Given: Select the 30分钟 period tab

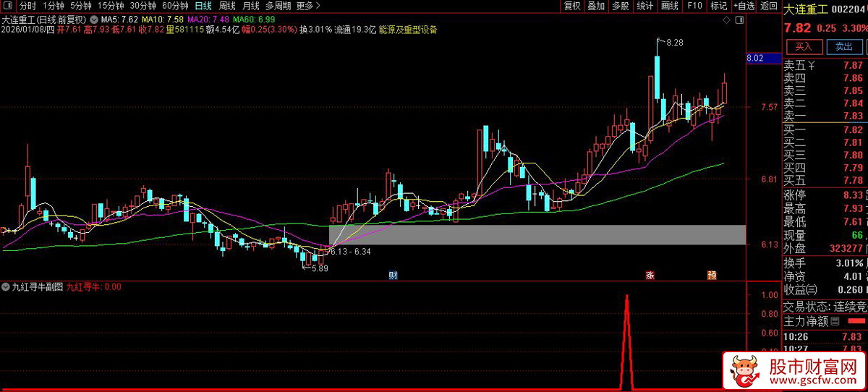Looking at the screenshot, I should (x=143, y=6).
